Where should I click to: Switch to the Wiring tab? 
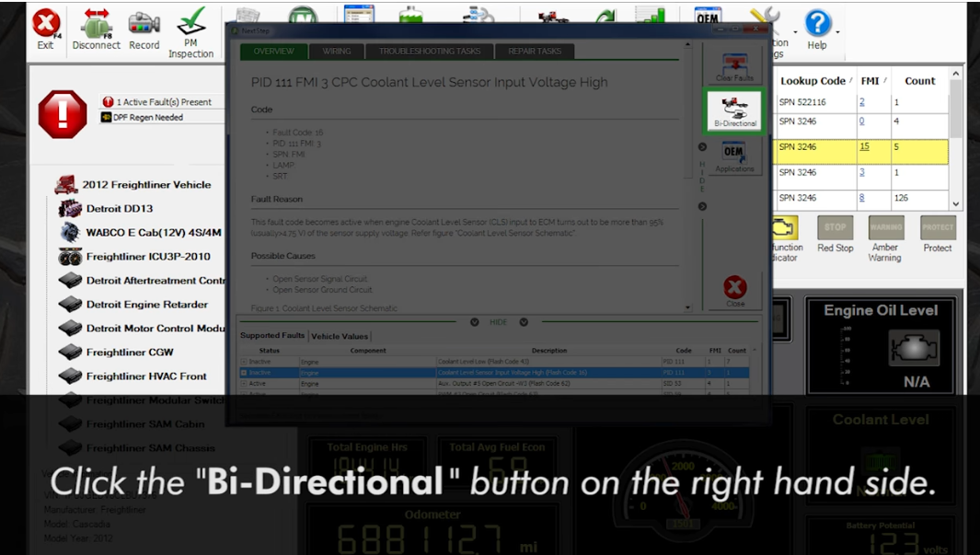click(336, 52)
